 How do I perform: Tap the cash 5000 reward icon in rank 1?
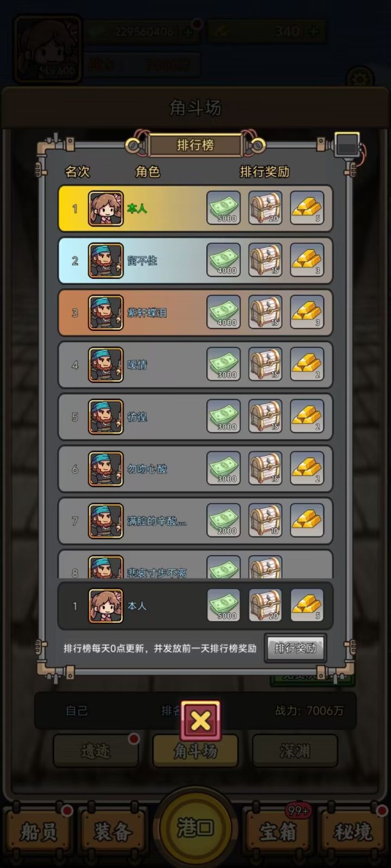pos(224,208)
